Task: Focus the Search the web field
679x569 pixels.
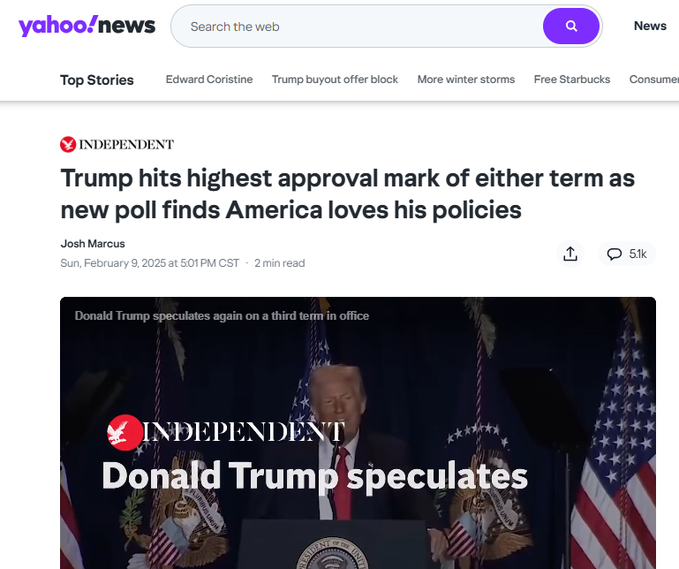Action: click(x=364, y=26)
